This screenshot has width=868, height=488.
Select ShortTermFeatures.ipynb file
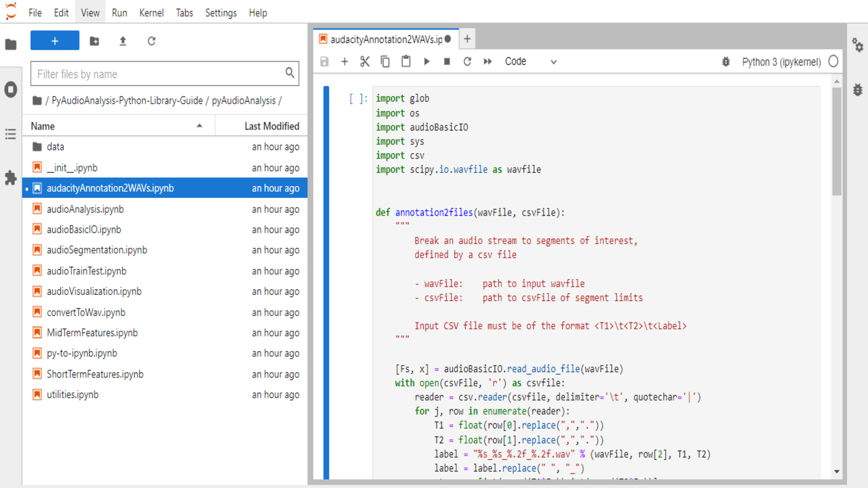tap(165, 374)
